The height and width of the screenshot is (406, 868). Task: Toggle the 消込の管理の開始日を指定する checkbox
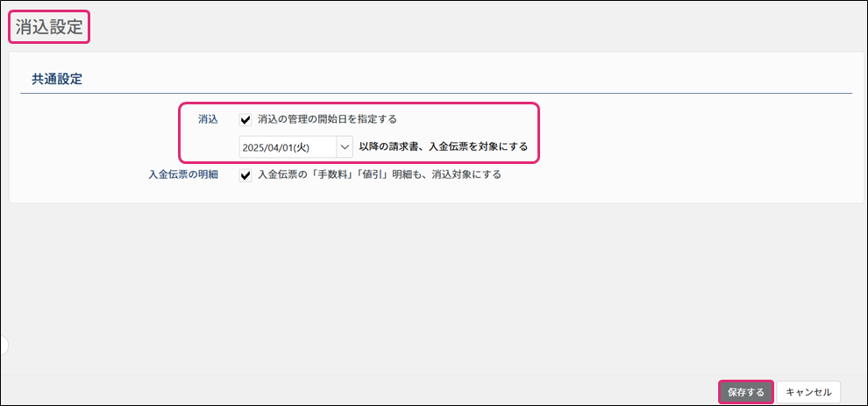[x=245, y=119]
